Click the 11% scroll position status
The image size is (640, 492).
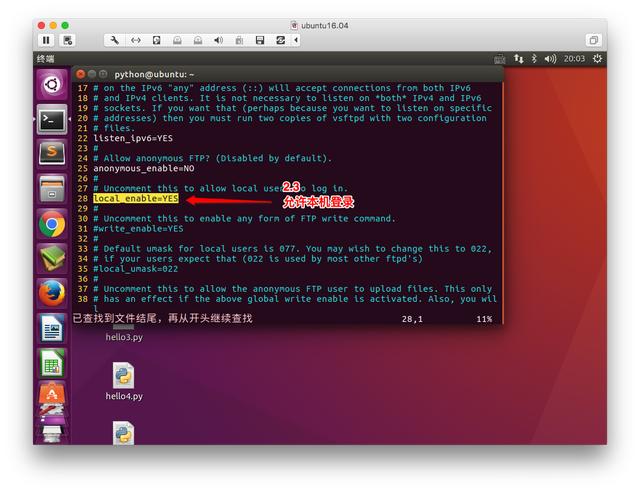[x=484, y=319]
